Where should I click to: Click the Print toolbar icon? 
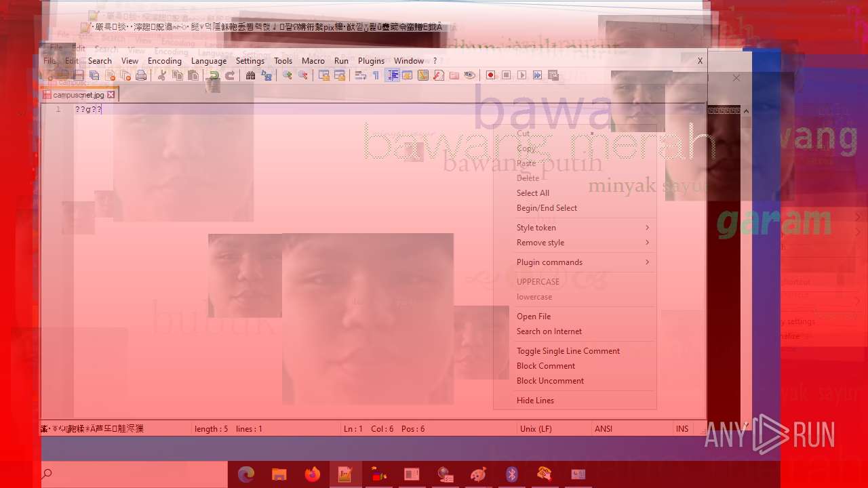coord(141,75)
